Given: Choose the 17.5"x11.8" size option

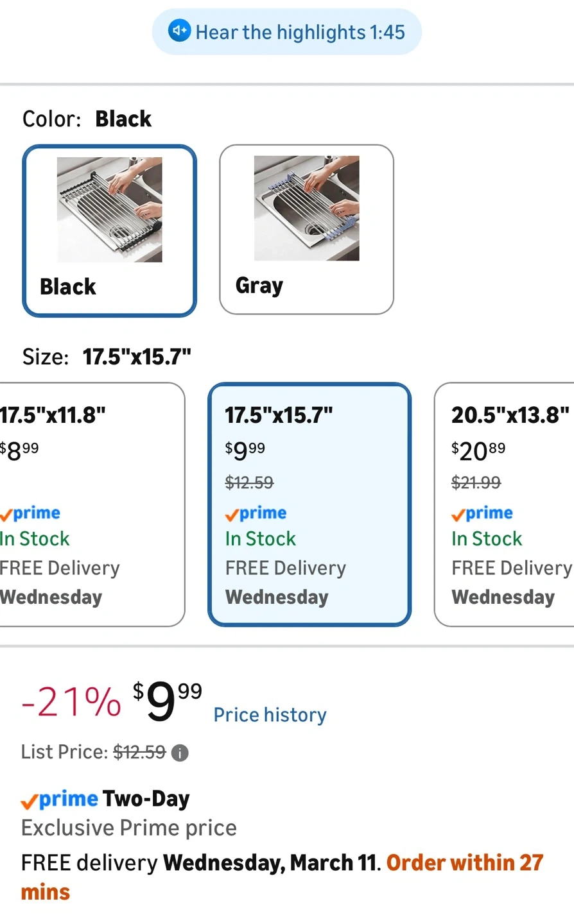Looking at the screenshot, I should [x=90, y=504].
